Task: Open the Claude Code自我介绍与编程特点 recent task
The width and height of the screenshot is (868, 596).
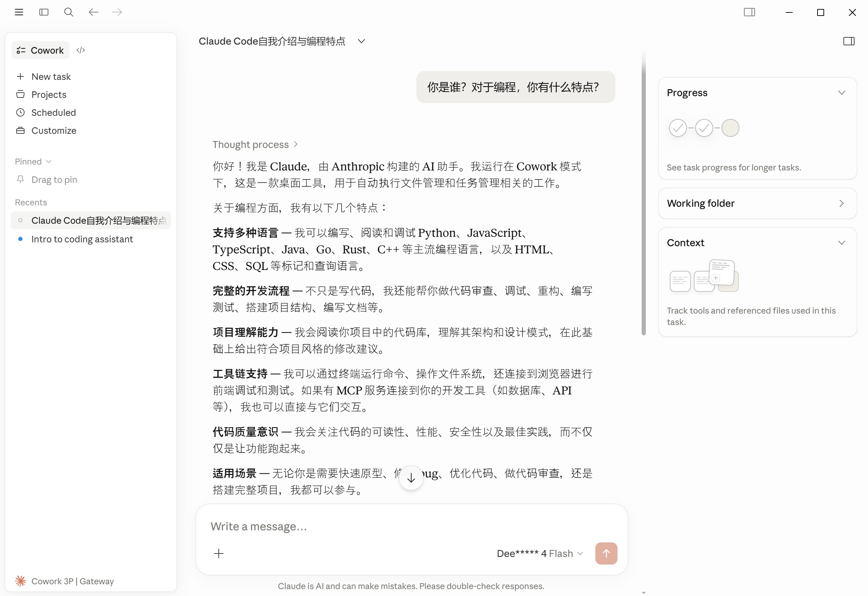Action: (91, 221)
